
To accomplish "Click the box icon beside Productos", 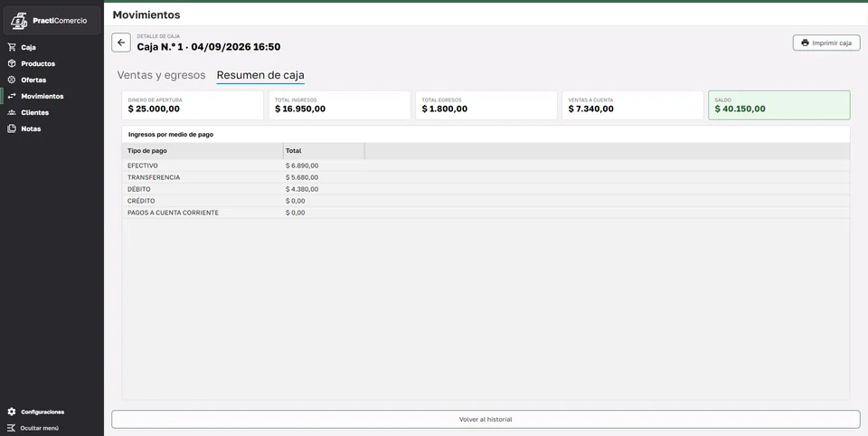I will click(x=12, y=63).
